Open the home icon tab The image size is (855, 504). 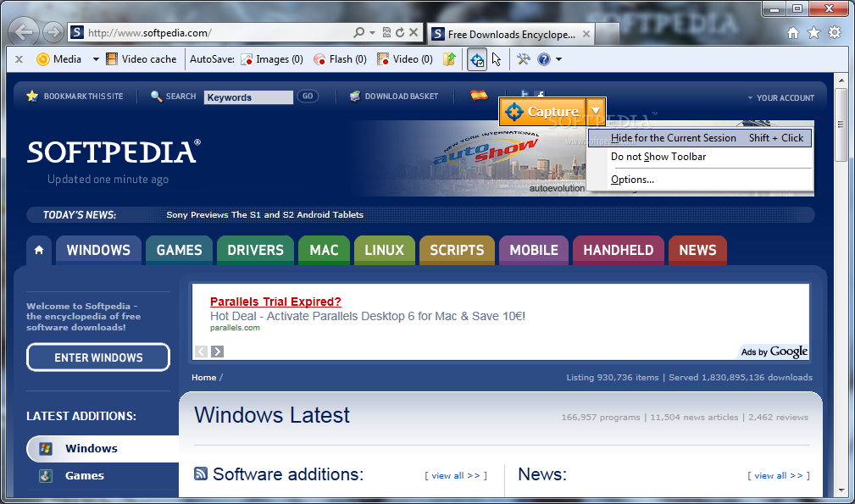pos(39,250)
